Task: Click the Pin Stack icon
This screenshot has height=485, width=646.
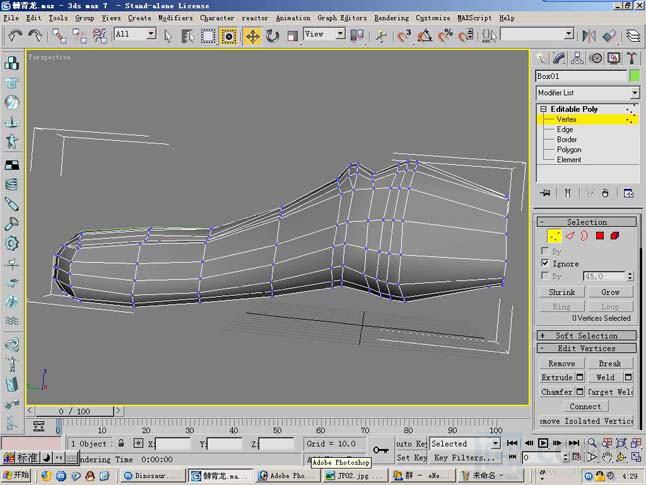Action: (546, 193)
